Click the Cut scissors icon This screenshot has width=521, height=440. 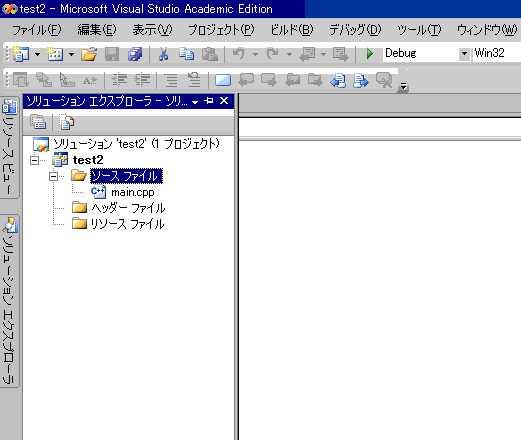163,54
